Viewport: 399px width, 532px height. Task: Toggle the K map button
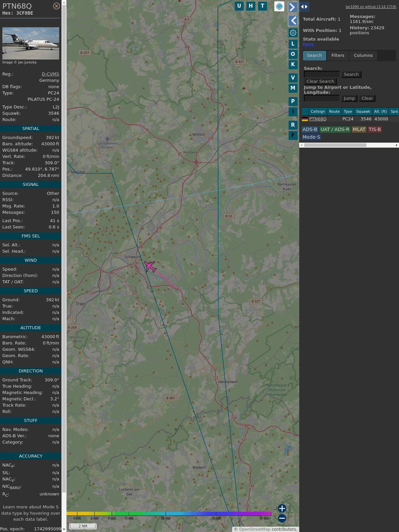(293, 64)
